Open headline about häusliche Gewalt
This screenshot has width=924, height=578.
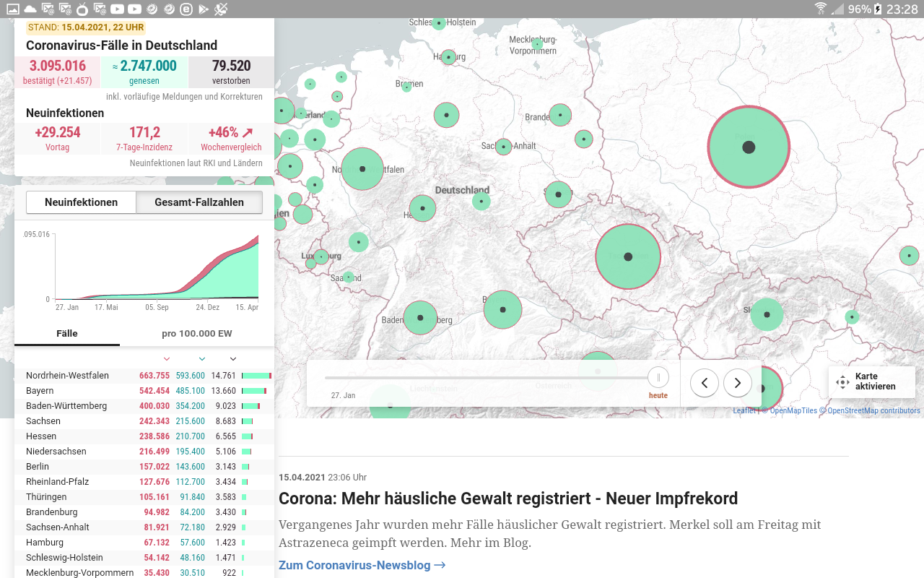click(x=508, y=499)
